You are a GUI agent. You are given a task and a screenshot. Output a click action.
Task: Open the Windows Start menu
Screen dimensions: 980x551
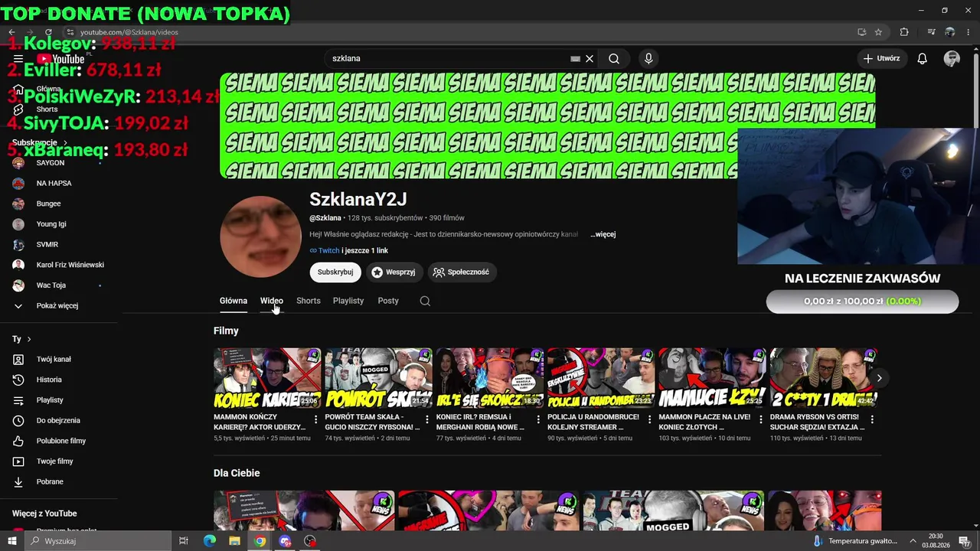pyautogui.click(x=11, y=541)
